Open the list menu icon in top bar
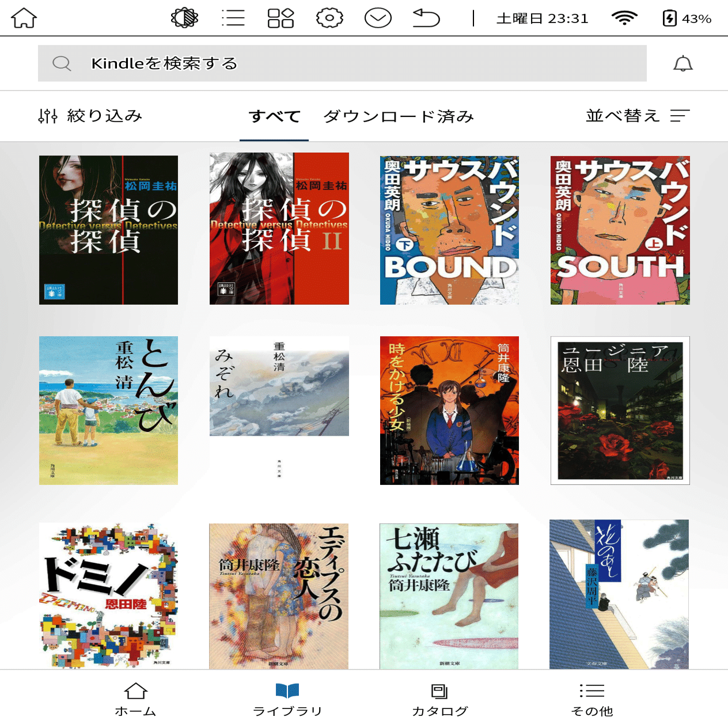Image resolution: width=728 pixels, height=728 pixels. pos(233,18)
